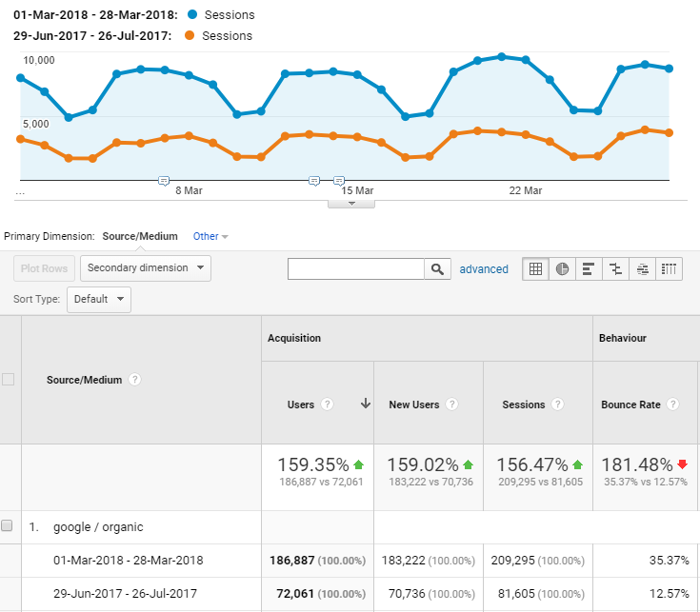
Task: Open the help icon next to Bounce Rate
Action: click(x=673, y=405)
